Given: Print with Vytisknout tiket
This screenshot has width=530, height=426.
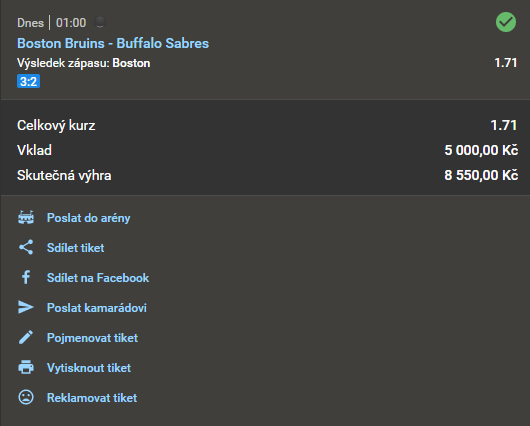Looking at the screenshot, I should click(x=89, y=368).
